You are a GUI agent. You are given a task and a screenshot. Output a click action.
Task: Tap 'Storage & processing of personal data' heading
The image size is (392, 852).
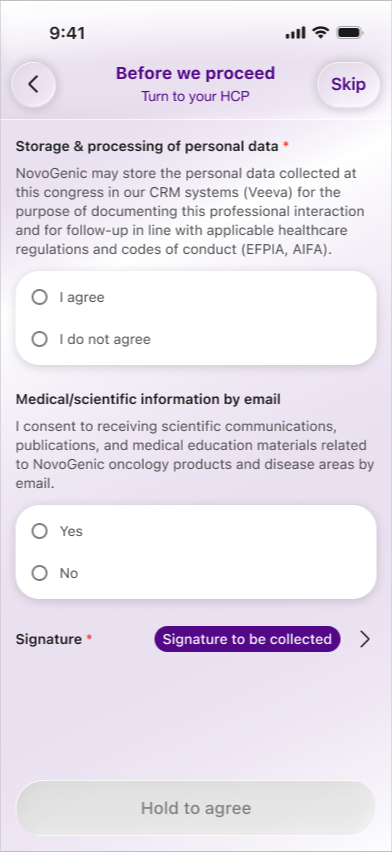tap(147, 146)
